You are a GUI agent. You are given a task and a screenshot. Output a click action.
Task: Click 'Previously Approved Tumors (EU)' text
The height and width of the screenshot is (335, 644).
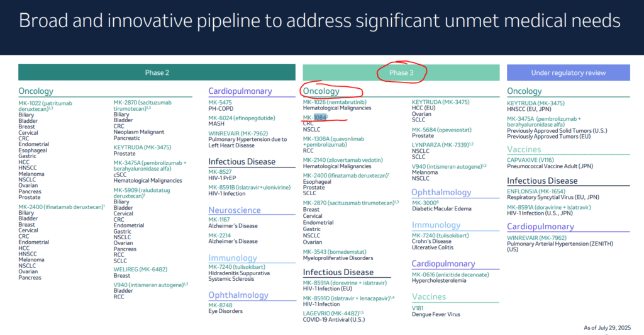(548, 137)
